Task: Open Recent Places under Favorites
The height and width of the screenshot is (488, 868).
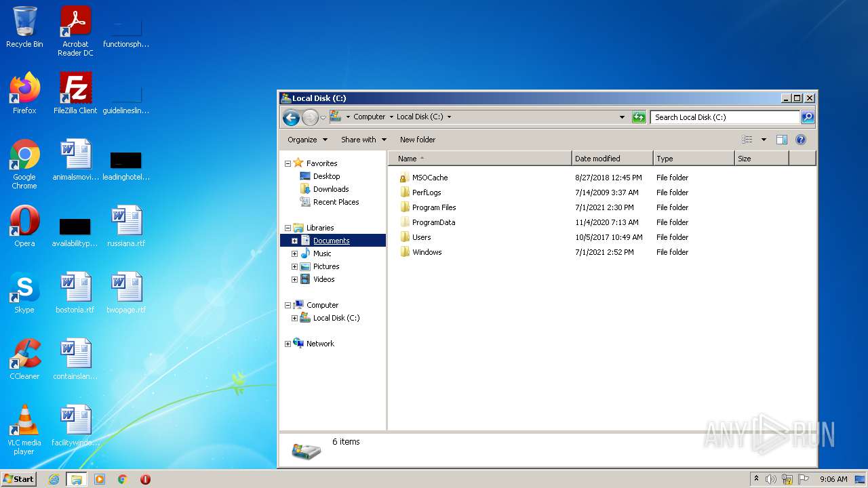Action: 336,202
